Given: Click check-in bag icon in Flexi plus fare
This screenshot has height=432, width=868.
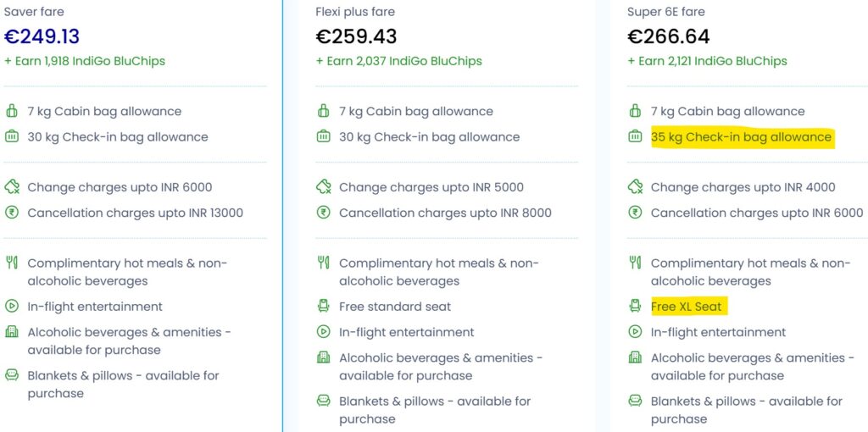Looking at the screenshot, I should tap(323, 136).
